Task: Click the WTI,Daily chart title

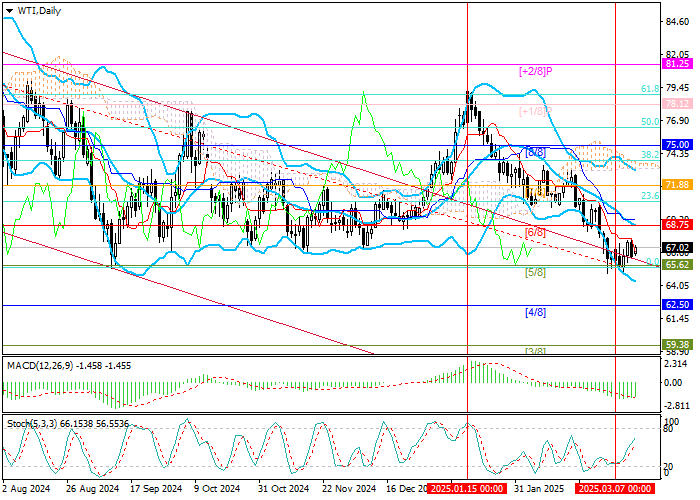Action: point(36,9)
